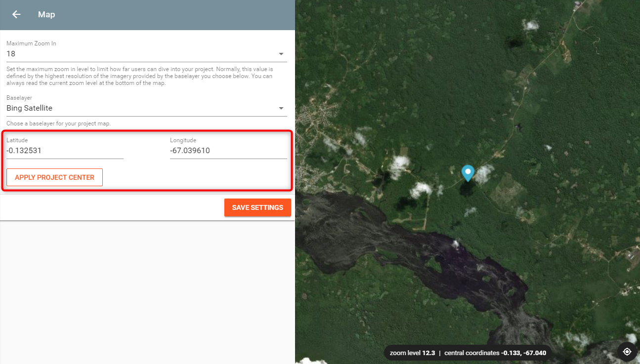Click the zoom level 12.3 readout
The image size is (640, 364).
pyautogui.click(x=412, y=353)
